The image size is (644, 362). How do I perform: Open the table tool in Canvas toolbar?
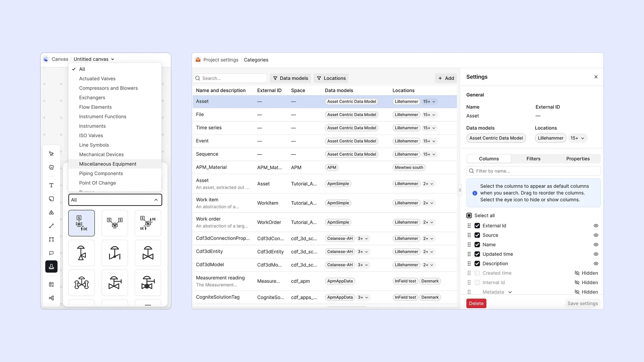tap(51, 285)
